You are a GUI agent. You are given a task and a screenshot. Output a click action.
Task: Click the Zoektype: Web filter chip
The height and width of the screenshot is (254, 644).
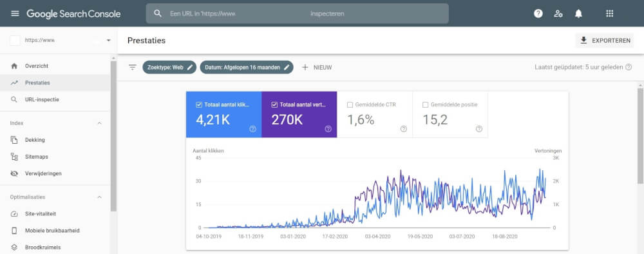pyautogui.click(x=169, y=68)
